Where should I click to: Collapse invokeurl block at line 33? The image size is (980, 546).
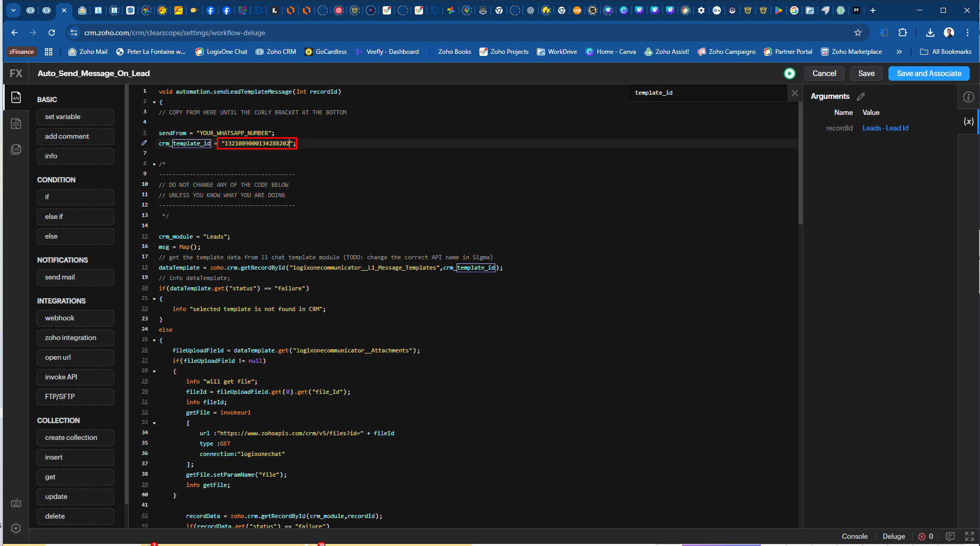tap(154, 423)
